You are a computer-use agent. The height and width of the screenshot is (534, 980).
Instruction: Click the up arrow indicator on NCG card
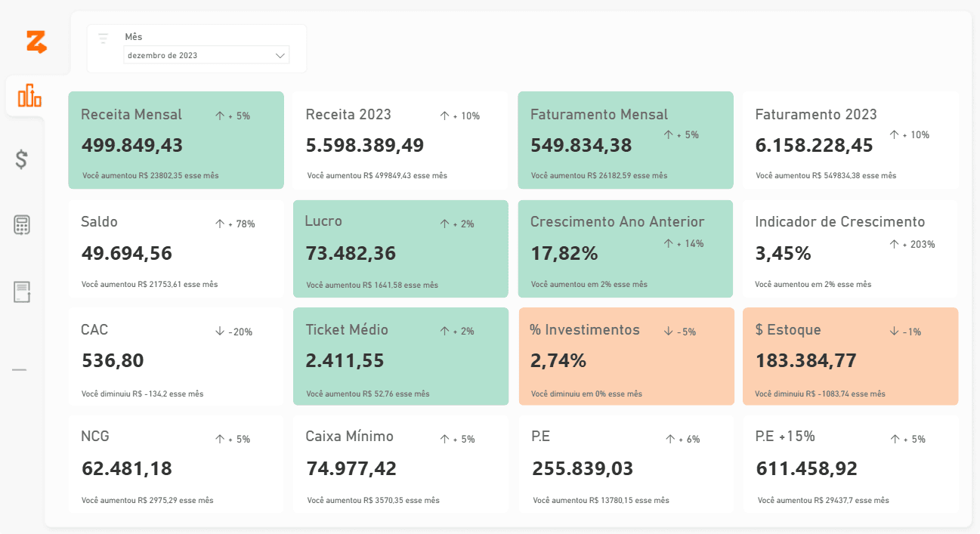tap(220, 439)
